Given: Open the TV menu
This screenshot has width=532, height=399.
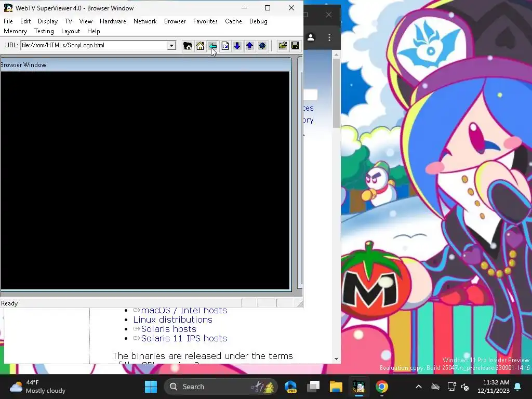Looking at the screenshot, I should click(x=69, y=21).
